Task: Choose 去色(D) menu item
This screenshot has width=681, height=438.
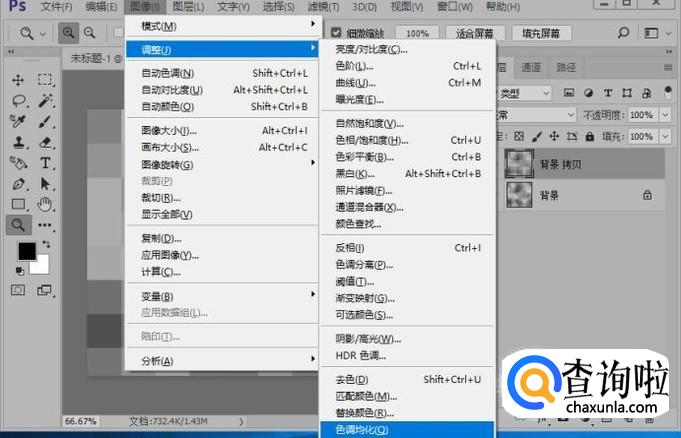Action: click(407, 379)
